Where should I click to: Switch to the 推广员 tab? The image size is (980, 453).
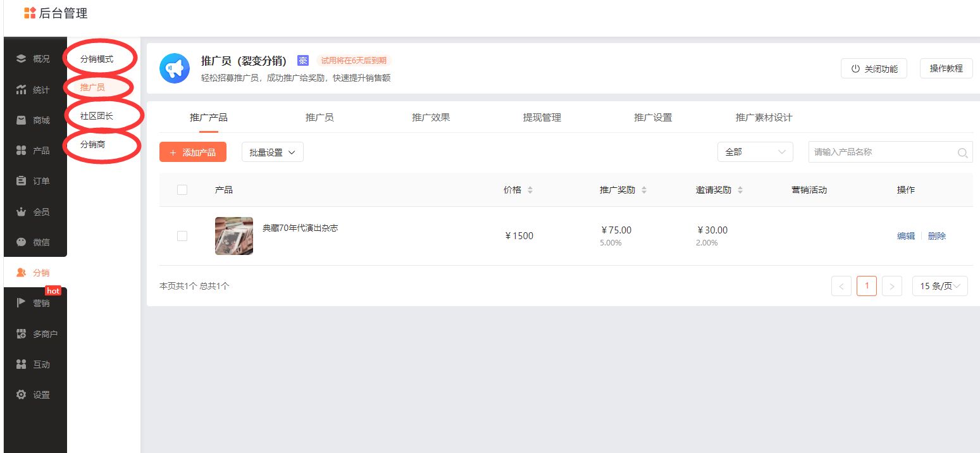coord(319,118)
